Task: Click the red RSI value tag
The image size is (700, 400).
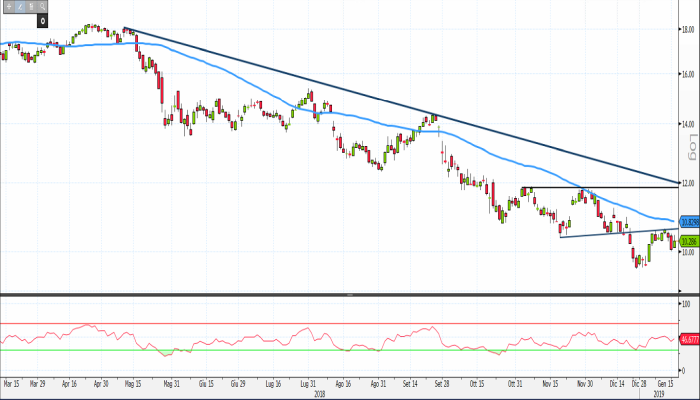Action: point(688,340)
